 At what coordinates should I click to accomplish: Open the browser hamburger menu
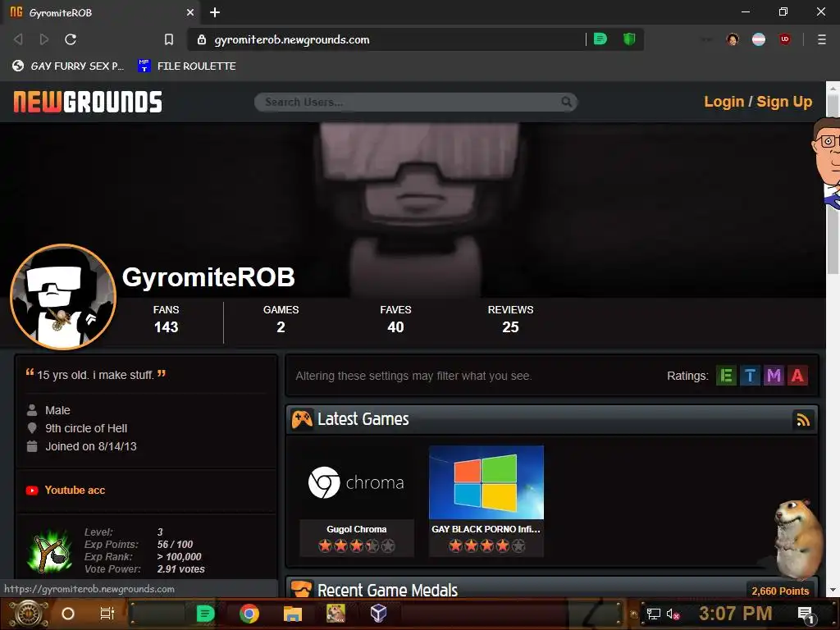822,39
